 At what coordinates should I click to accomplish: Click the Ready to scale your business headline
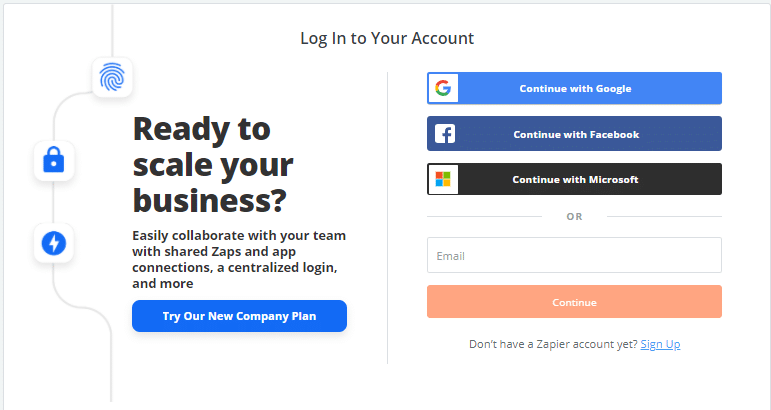tap(213, 164)
